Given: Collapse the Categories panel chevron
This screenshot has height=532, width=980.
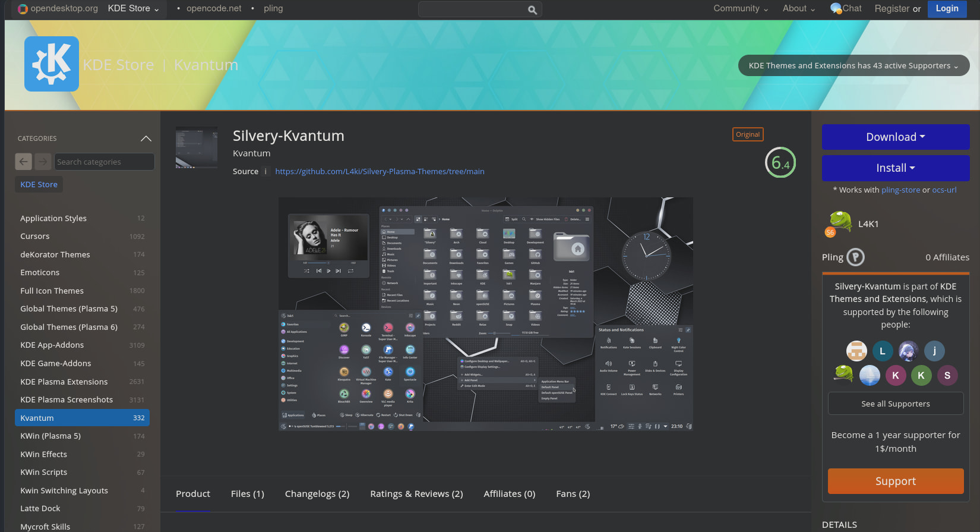Looking at the screenshot, I should point(146,138).
